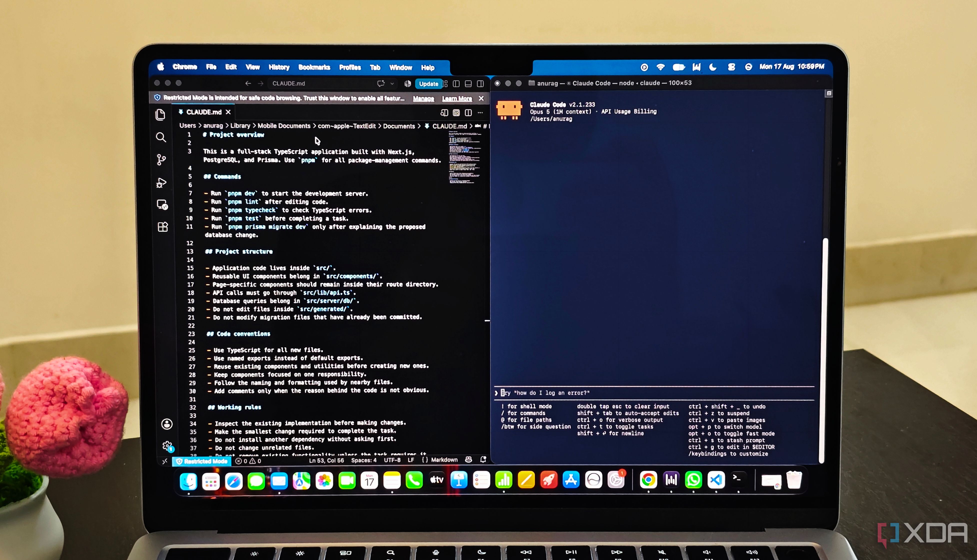This screenshot has height=560, width=977.
Task: Open the Source Control view
Action: coord(161,159)
